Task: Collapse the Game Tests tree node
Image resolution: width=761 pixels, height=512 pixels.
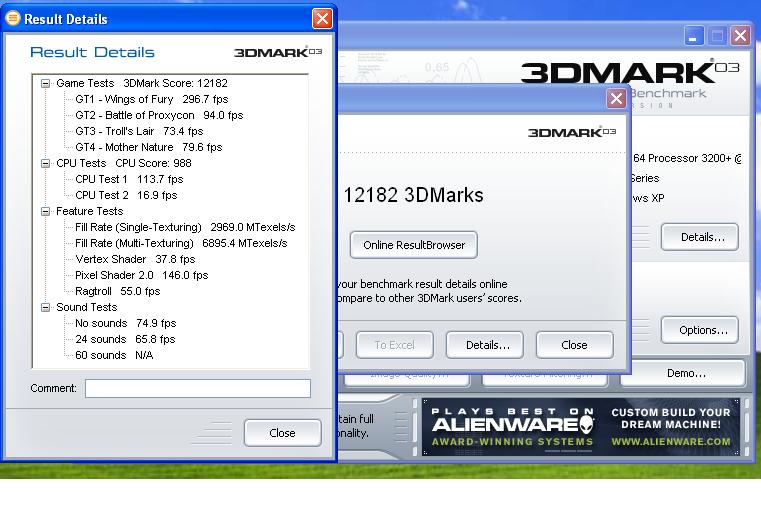Action: pos(45,83)
